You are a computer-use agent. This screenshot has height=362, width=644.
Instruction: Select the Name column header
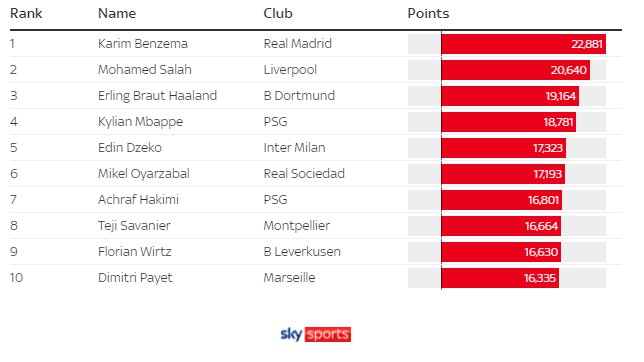pyautogui.click(x=117, y=13)
